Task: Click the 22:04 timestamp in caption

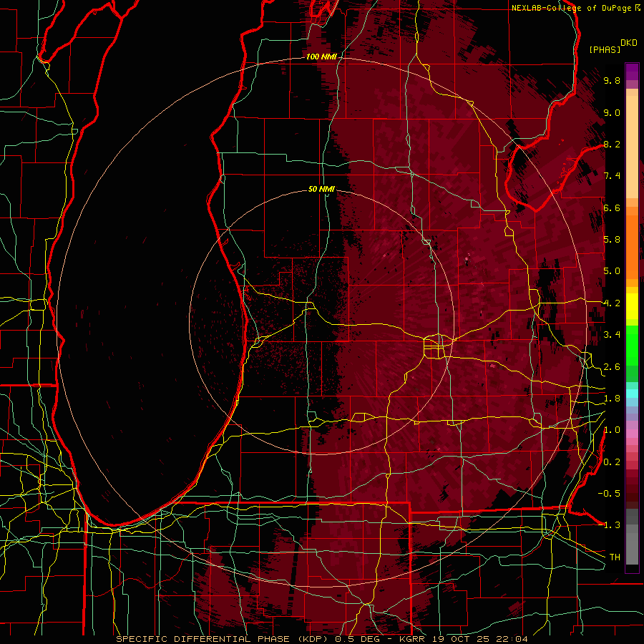Action: [x=512, y=639]
